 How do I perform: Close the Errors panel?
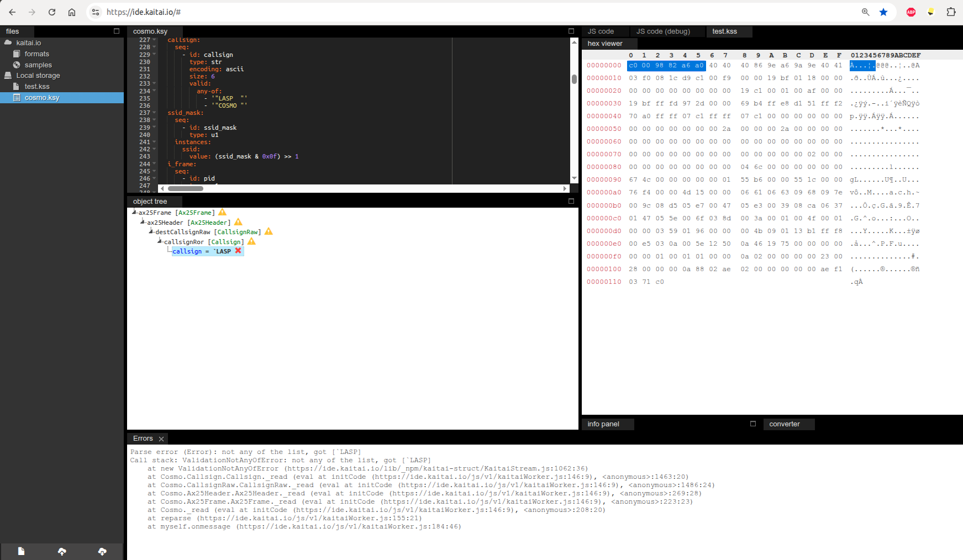pyautogui.click(x=161, y=439)
